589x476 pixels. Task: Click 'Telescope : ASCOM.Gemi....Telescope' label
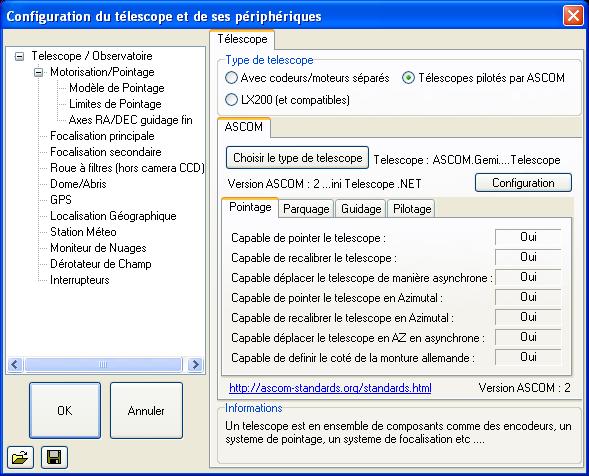pos(467,160)
